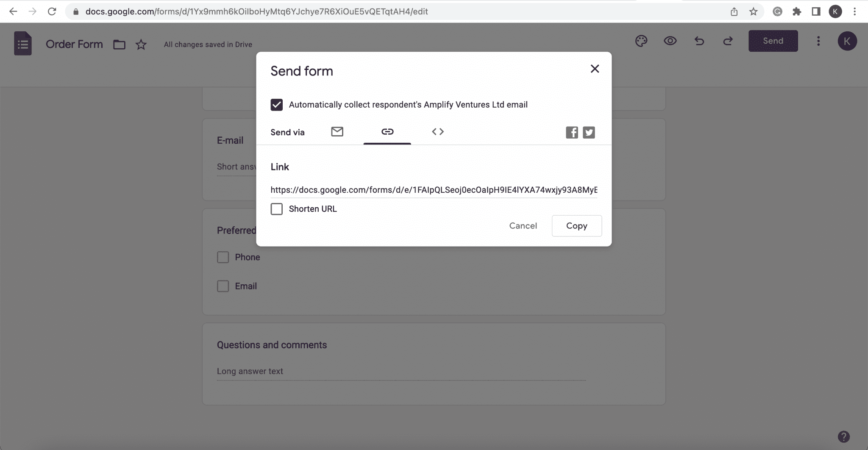Share form on Twitter
The image size is (868, 450).
point(589,133)
